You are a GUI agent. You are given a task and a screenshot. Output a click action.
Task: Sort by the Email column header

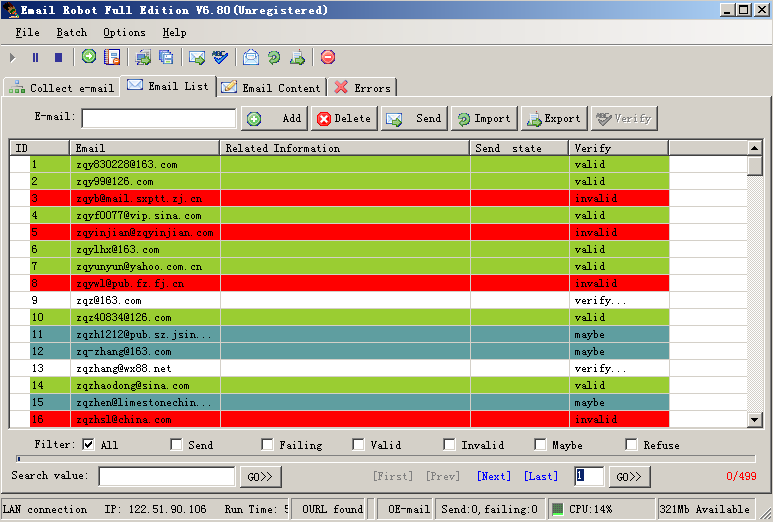144,148
